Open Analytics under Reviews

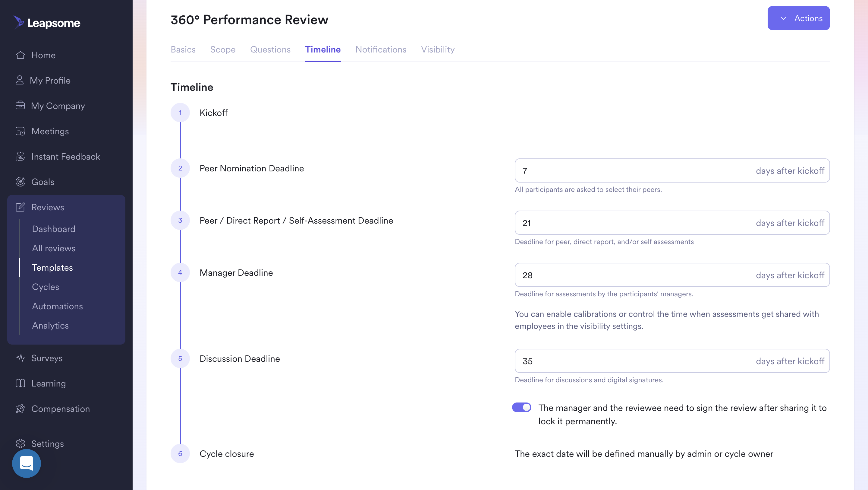tap(50, 326)
